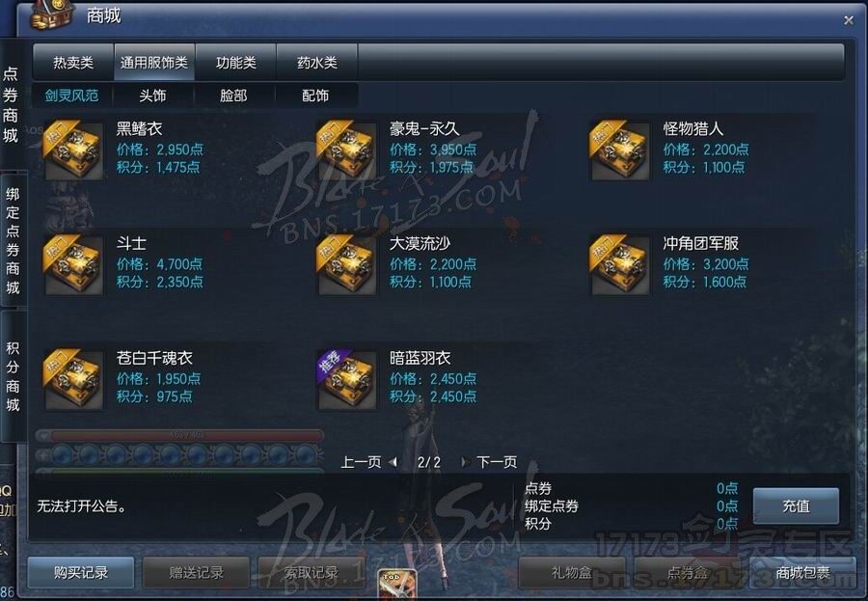Click the 充值 recharge button
This screenshot has width=868, height=601.
pos(796,505)
